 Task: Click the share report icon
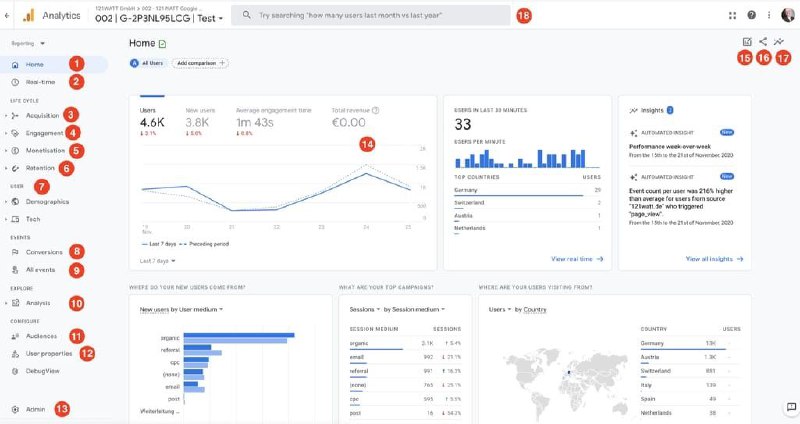763,42
